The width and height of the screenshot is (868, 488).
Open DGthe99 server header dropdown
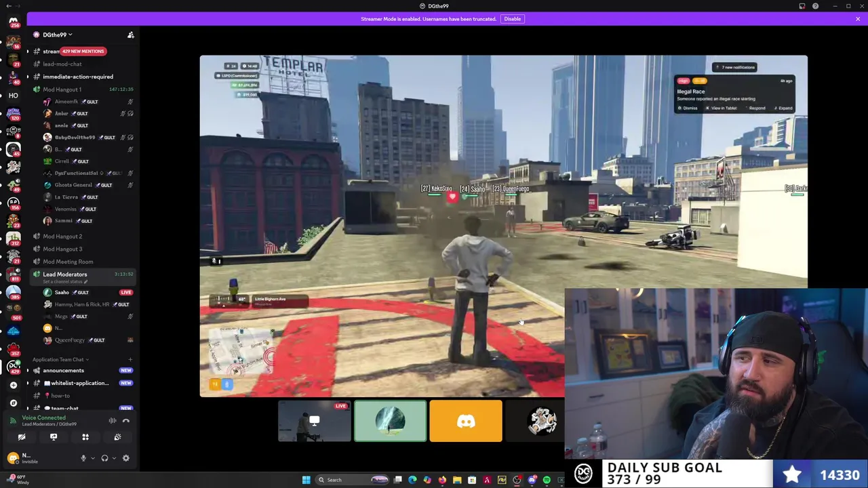click(58, 35)
